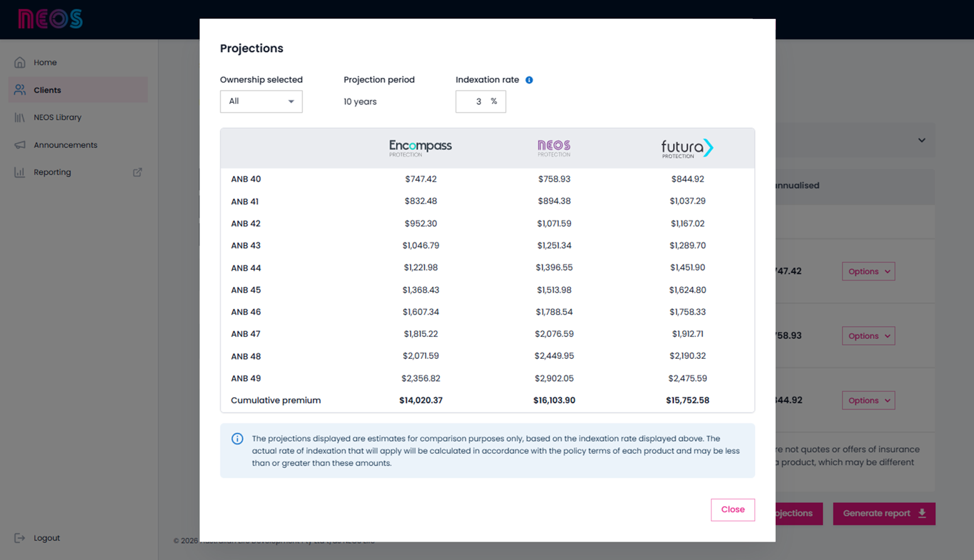Click the Reporting external link icon

pos(137,172)
